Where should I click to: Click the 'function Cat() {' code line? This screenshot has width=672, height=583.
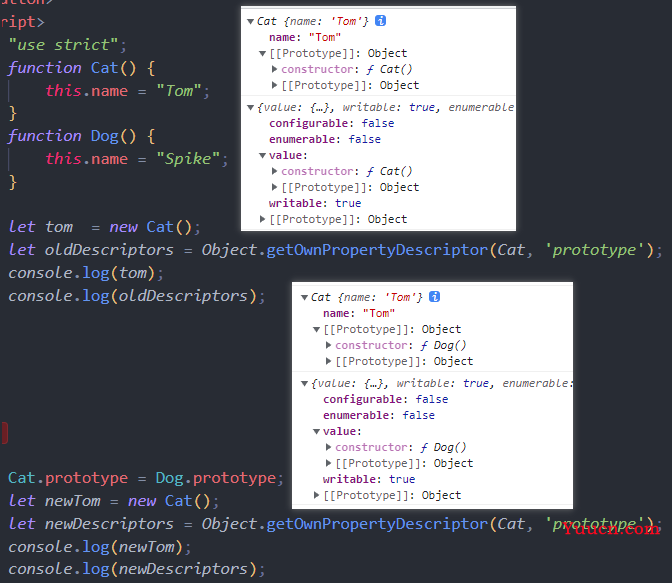pos(81,68)
